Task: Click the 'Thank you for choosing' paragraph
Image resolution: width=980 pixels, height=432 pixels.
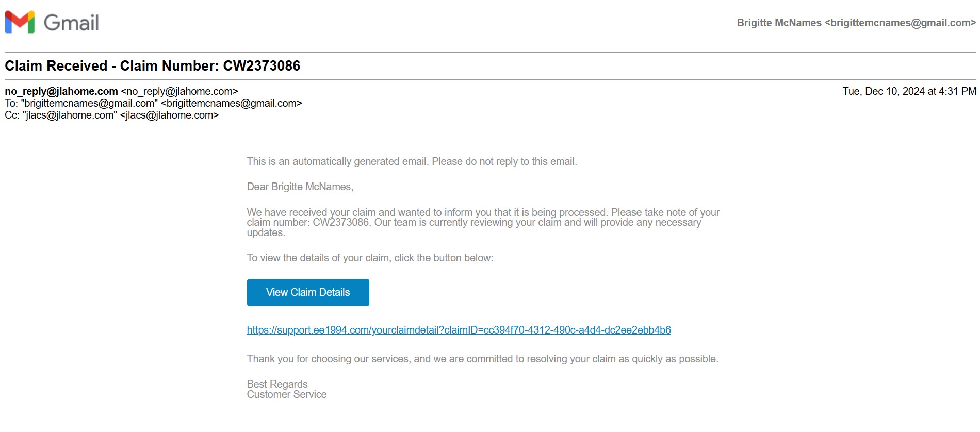Action: (x=483, y=359)
